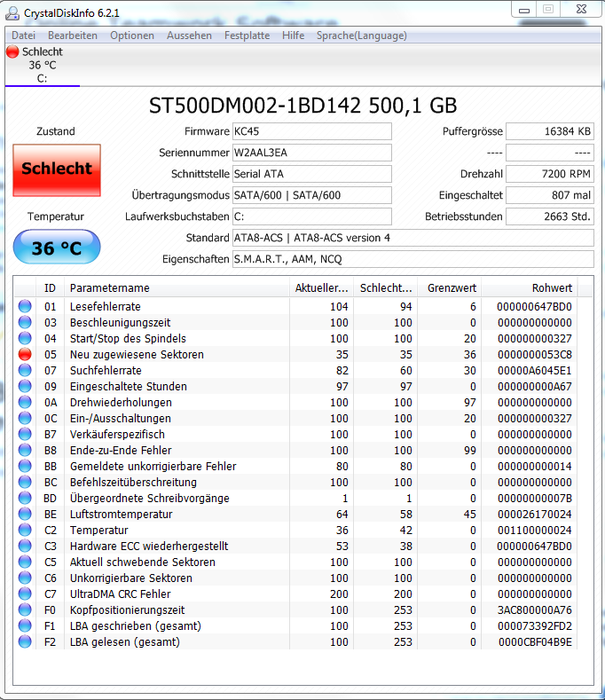Click the blue icon for LBA geschrieben (gesamt)
Image resolution: width=605 pixels, height=700 pixels.
[25, 625]
